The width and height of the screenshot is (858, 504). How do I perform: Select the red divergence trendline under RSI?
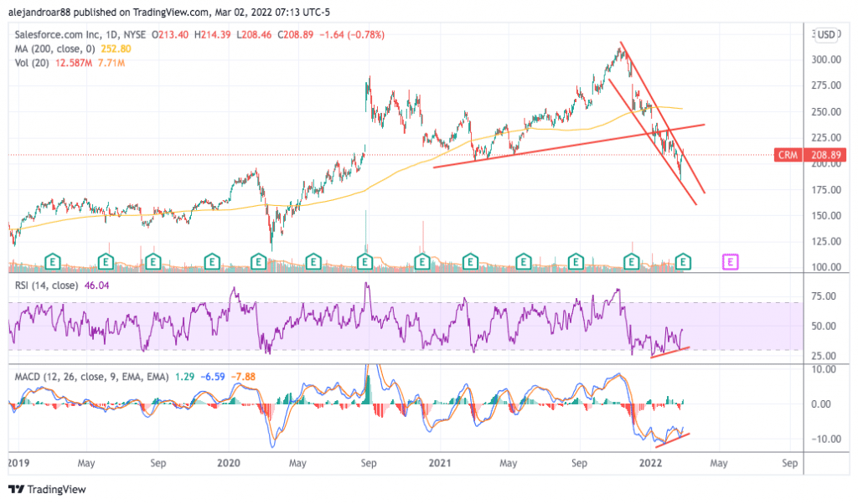coord(670,352)
